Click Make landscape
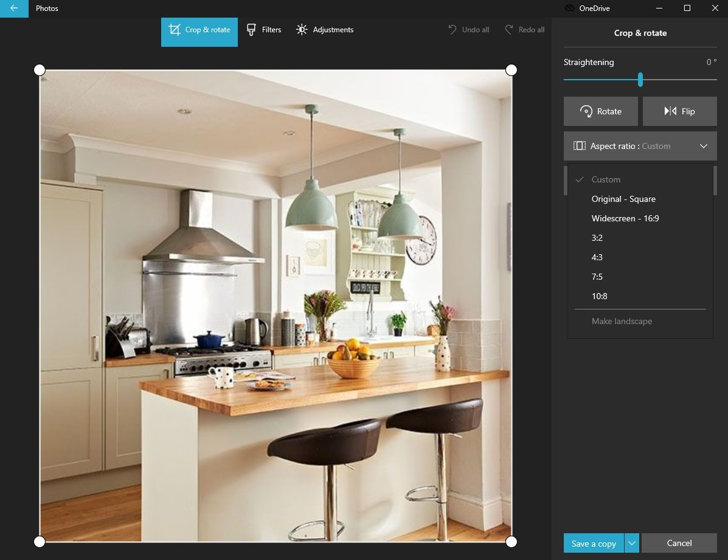Viewport: 728px width, 560px height. 622,321
